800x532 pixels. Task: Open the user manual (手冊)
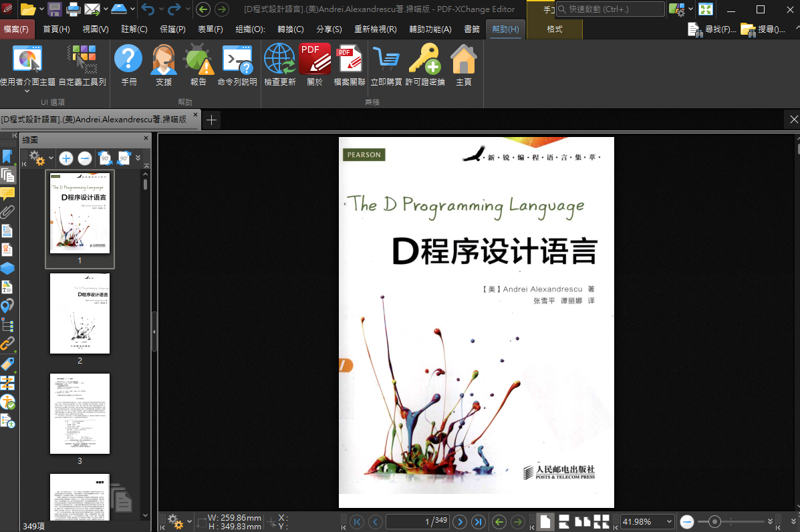pyautogui.click(x=128, y=66)
